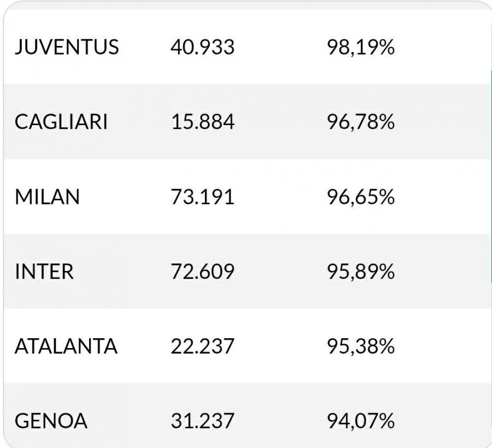
Task: Click Milan attendance value 73.191
Action: click(x=202, y=197)
